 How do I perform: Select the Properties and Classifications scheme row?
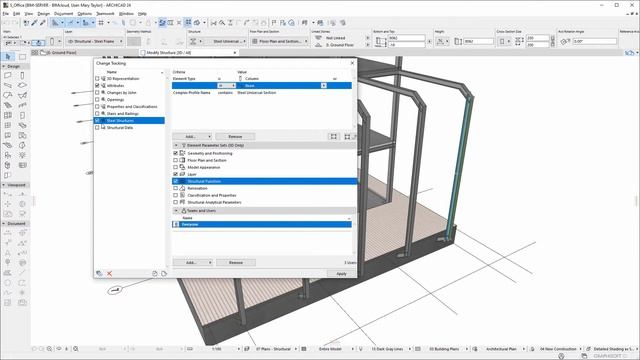pyautogui.click(x=129, y=107)
